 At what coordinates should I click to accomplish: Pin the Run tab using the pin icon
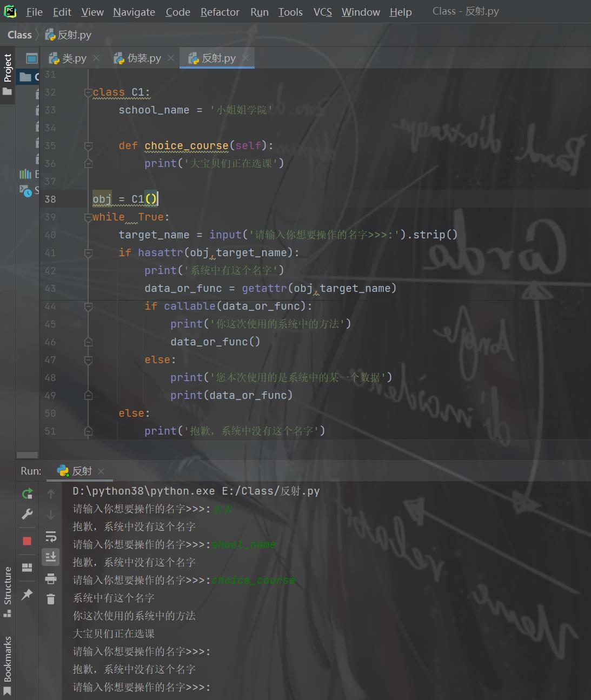coord(27,595)
